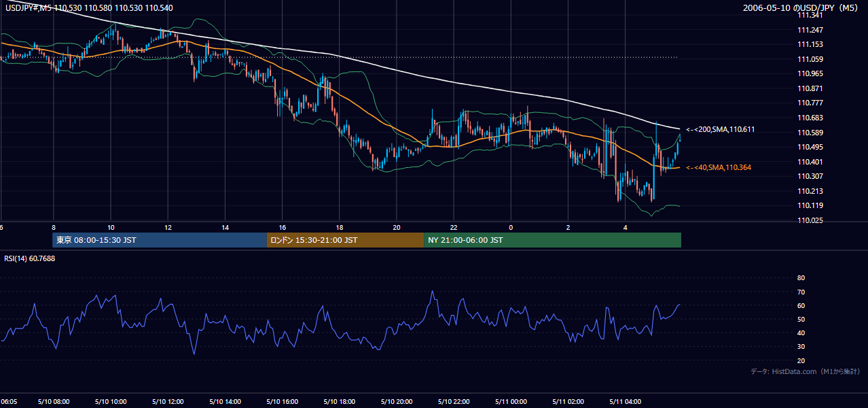Click bottom time label 5/10 08:00

[x=53, y=402]
